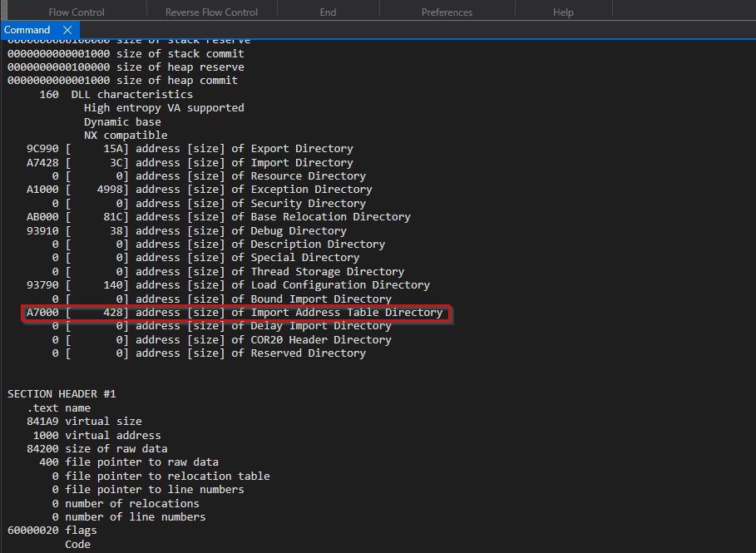Image resolution: width=756 pixels, height=553 pixels.
Task: Select the Exception Directory line
Action: tap(200, 190)
